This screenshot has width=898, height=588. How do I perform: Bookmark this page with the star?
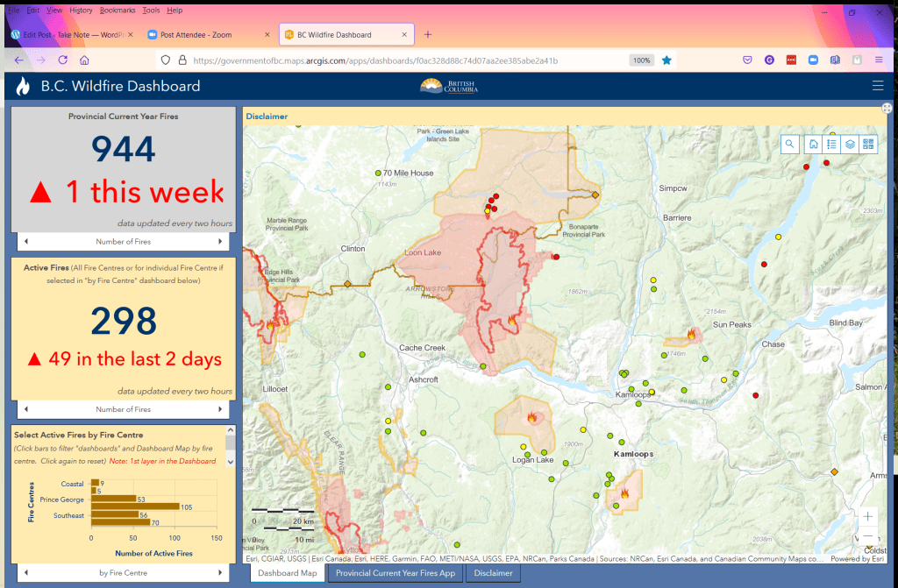click(x=666, y=60)
